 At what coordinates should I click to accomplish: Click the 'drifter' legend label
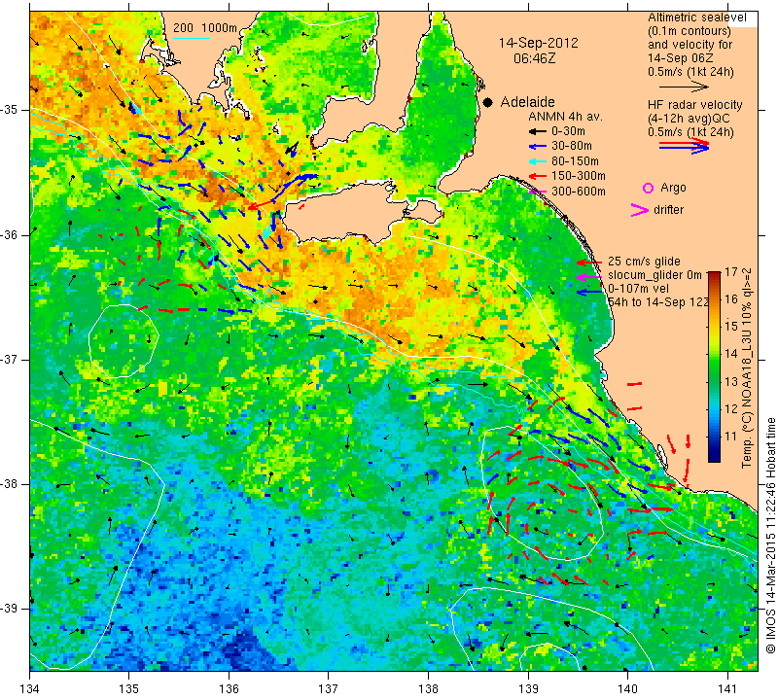[668, 210]
